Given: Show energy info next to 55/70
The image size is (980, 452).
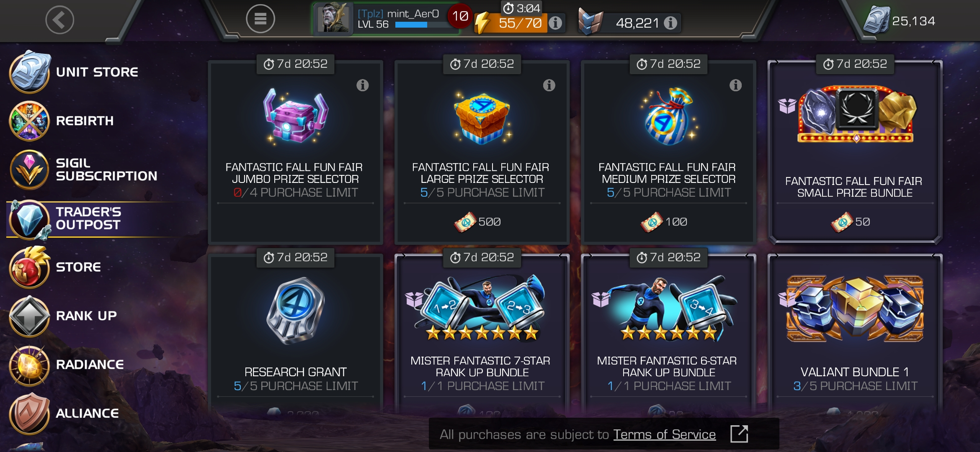Looking at the screenshot, I should 555,23.
